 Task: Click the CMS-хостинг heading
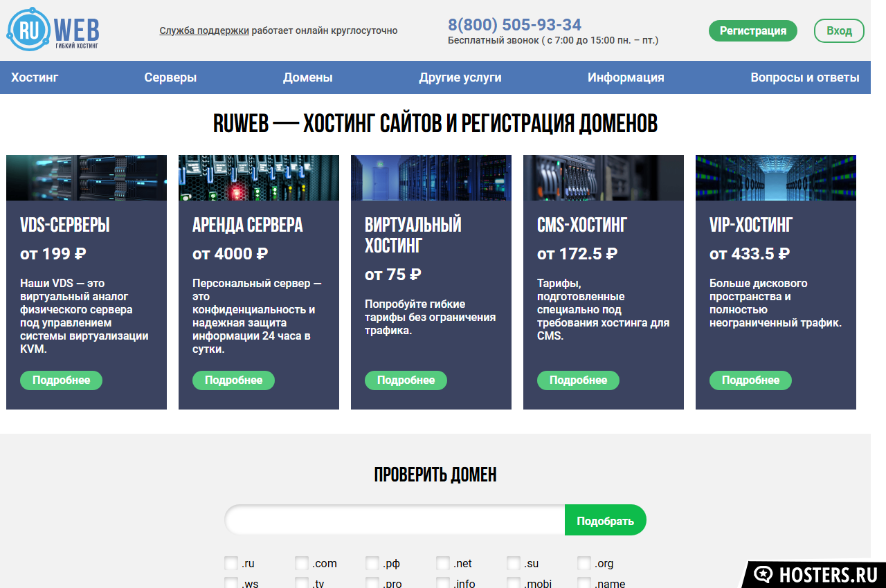(582, 226)
